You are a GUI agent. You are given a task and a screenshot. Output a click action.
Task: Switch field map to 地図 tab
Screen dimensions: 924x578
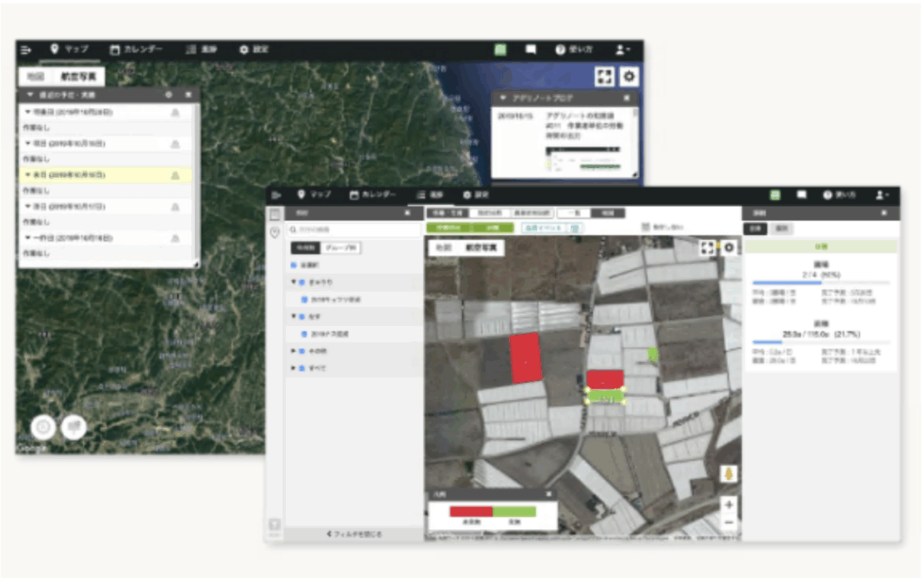coord(443,247)
